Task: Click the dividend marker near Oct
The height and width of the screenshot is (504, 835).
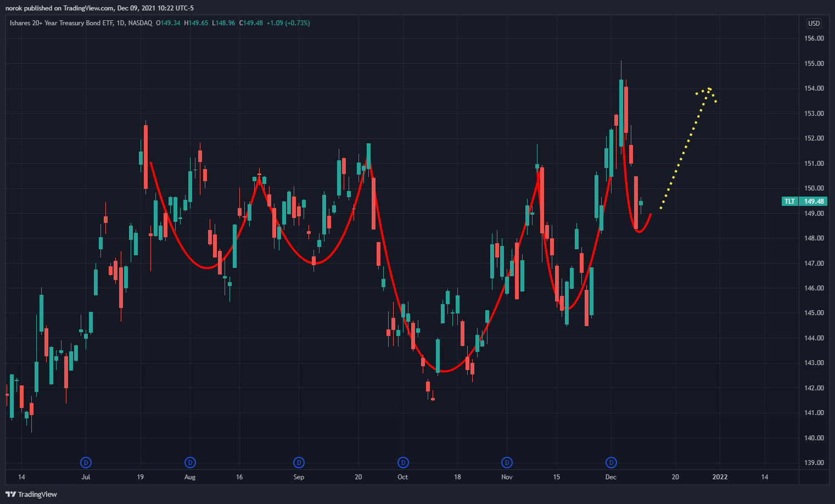Action: (403, 463)
